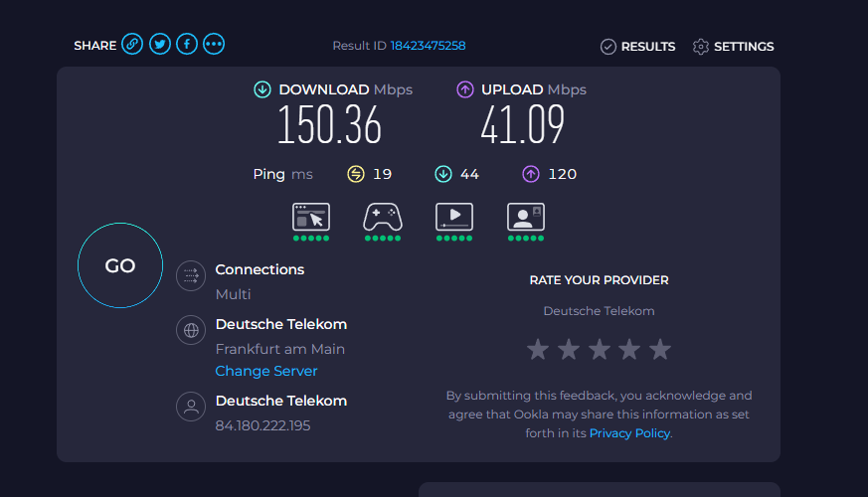Image resolution: width=868 pixels, height=497 pixels.
Task: Click the online gaming controller icon
Action: click(x=383, y=217)
